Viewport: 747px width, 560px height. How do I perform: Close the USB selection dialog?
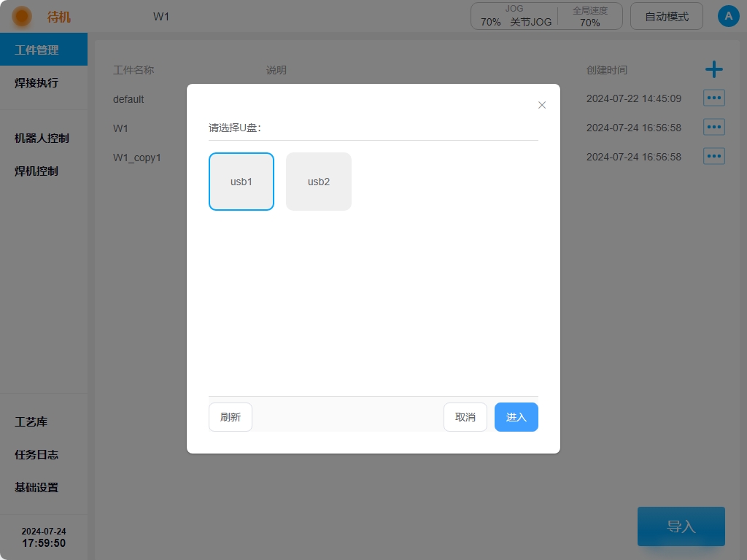click(x=541, y=105)
